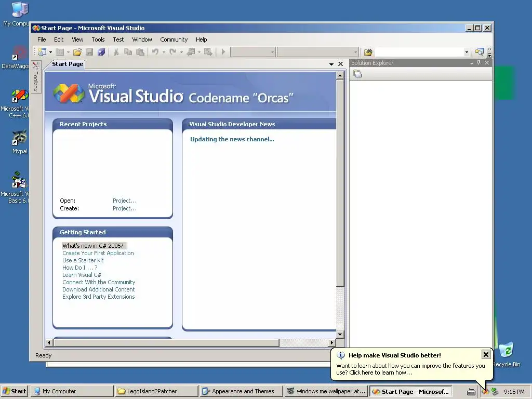The height and width of the screenshot is (399, 532).
Task: Open the Tools menu
Action: (98, 39)
